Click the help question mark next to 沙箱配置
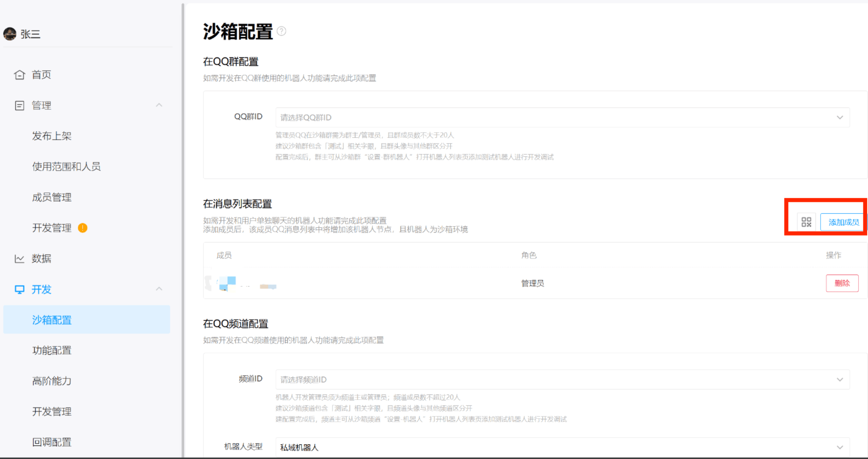 [x=281, y=31]
